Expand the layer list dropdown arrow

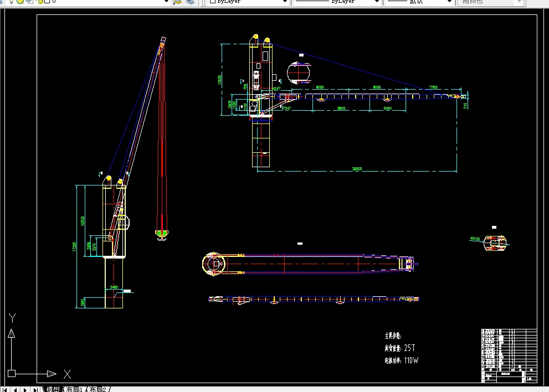coord(167,2)
